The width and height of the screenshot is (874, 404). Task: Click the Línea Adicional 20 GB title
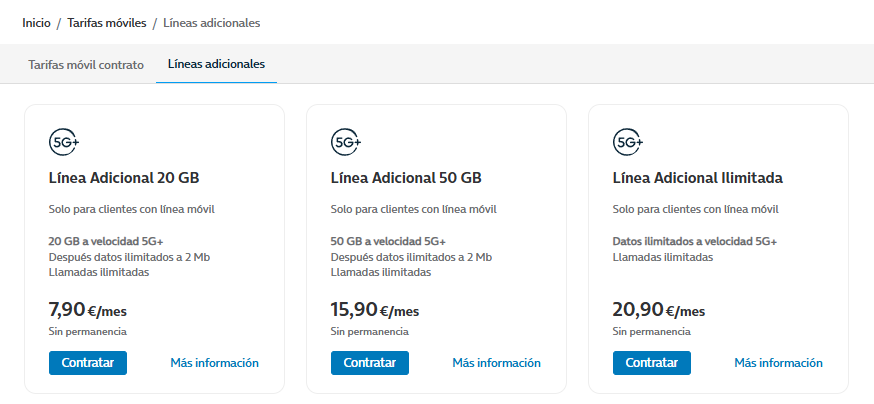tap(124, 178)
